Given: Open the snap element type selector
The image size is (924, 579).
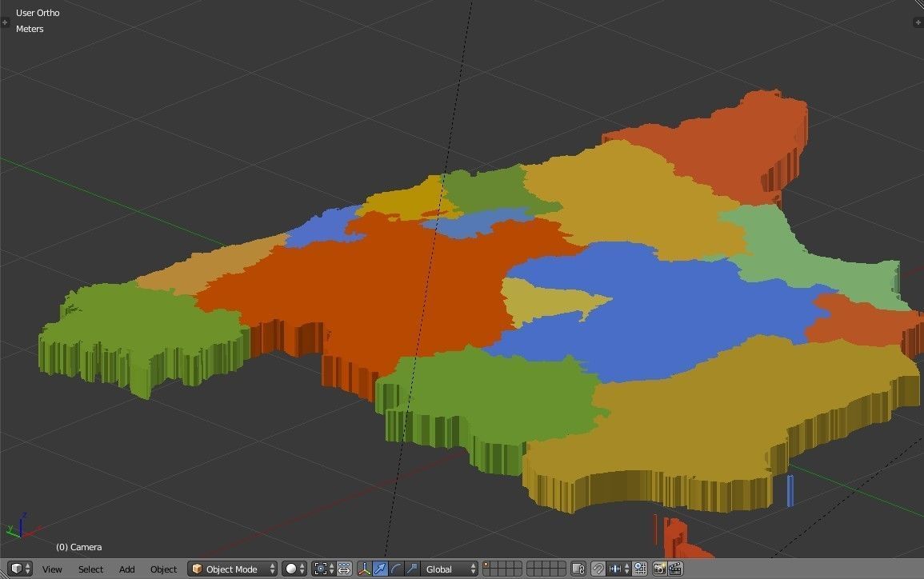Looking at the screenshot, I should point(618,569).
